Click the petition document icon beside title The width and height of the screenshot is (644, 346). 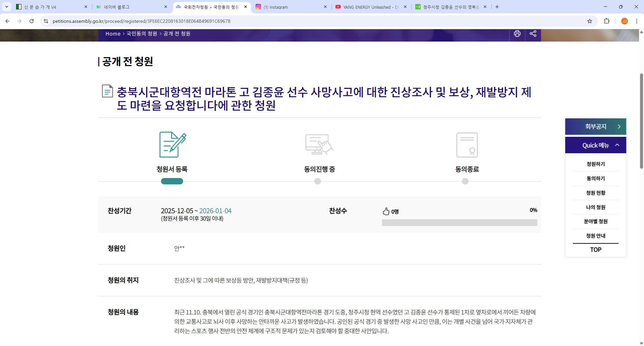coord(107,91)
